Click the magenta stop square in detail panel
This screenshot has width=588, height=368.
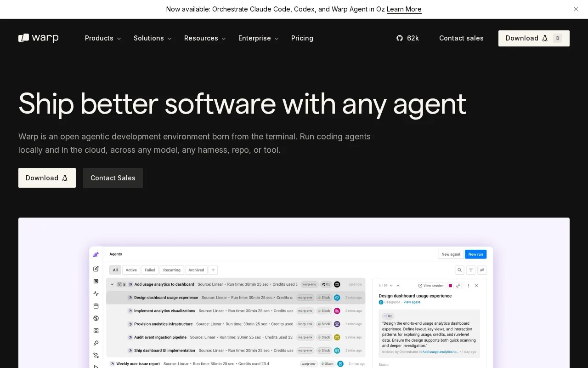click(451, 286)
